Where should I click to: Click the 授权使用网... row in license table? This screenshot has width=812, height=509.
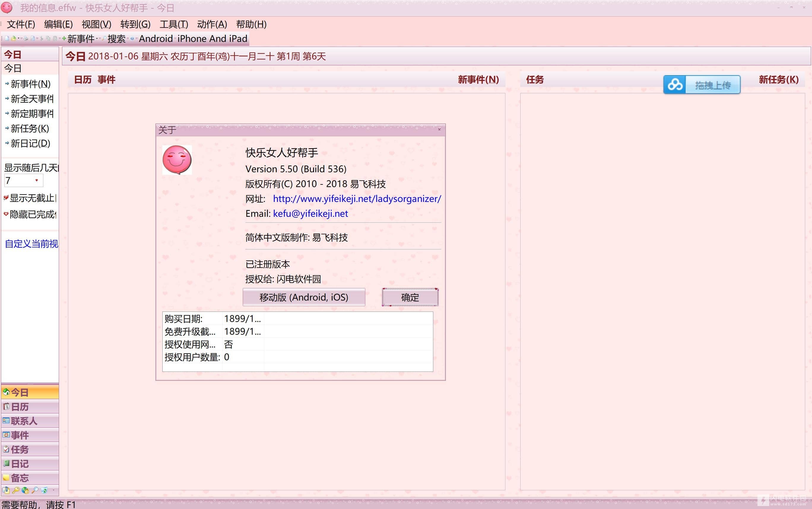298,344
